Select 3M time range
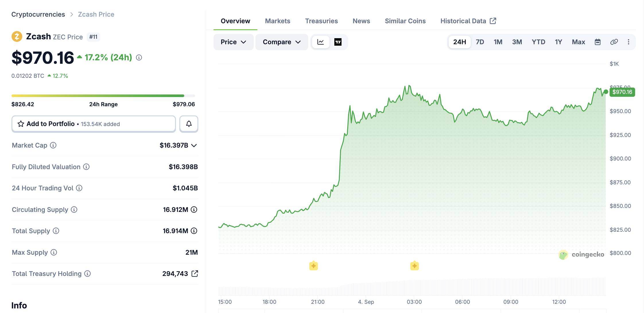 tap(517, 42)
